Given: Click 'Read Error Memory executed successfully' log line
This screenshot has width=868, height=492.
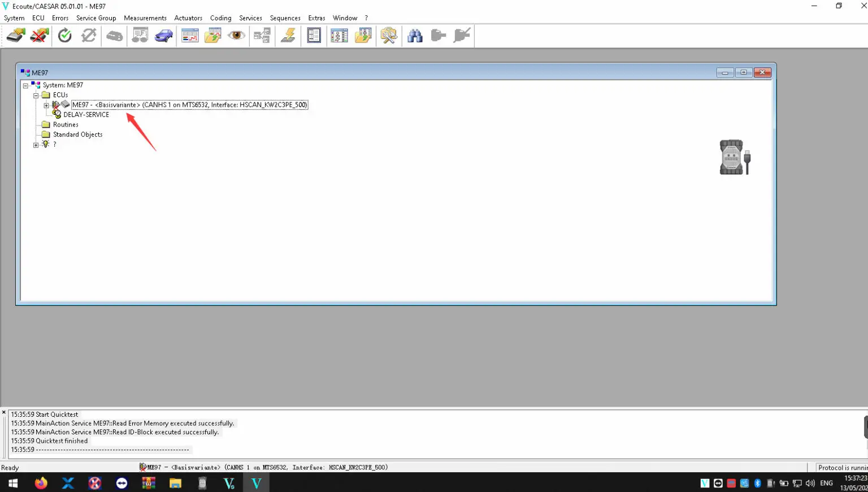Looking at the screenshot, I should [123, 423].
